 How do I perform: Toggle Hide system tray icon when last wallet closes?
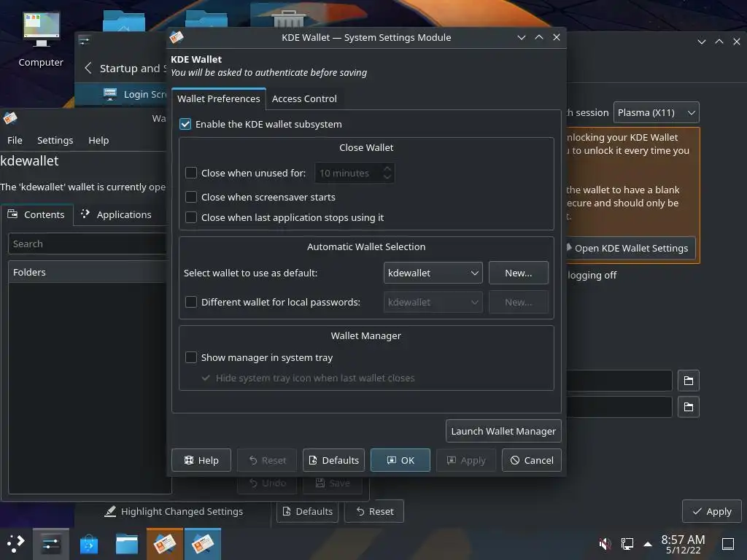click(x=206, y=378)
